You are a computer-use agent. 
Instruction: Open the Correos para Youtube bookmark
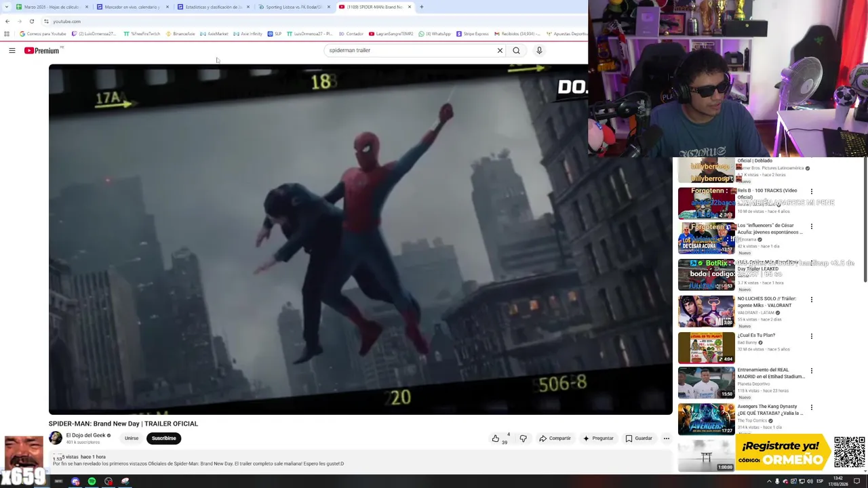click(x=43, y=33)
